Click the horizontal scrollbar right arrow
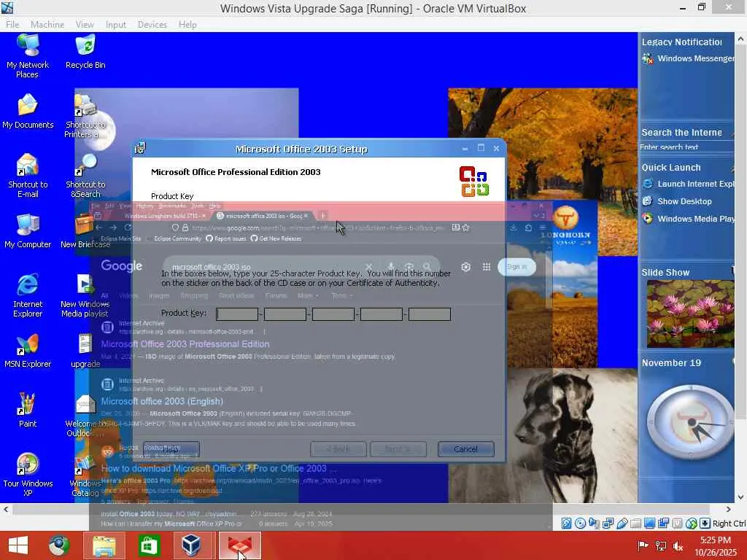 (x=728, y=509)
